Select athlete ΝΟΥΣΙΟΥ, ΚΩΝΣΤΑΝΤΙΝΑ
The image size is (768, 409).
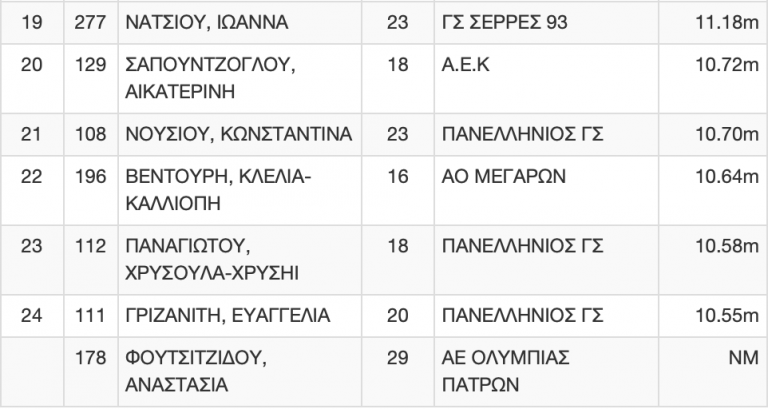(x=239, y=134)
